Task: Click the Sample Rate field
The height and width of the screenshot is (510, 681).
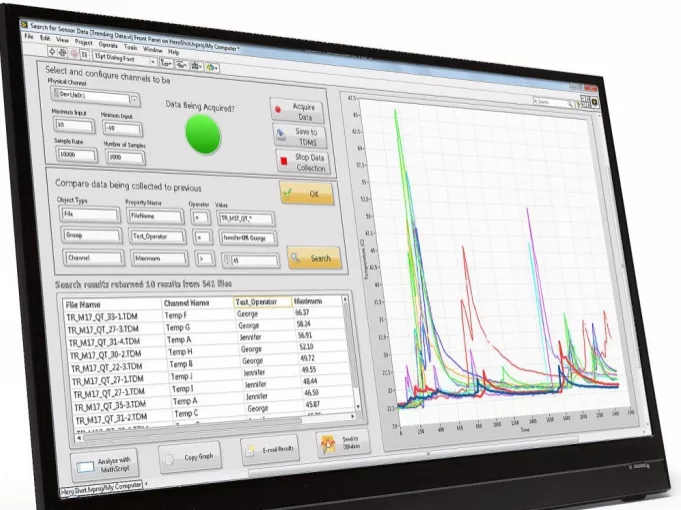Action: (76, 155)
